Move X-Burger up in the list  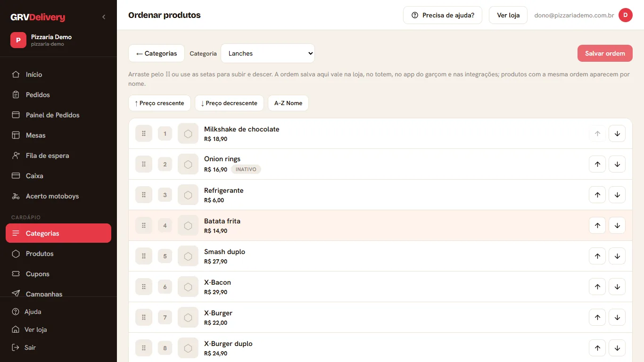click(x=597, y=317)
